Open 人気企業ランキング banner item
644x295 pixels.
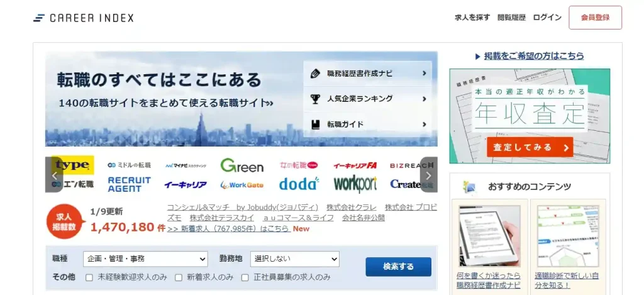(x=367, y=99)
